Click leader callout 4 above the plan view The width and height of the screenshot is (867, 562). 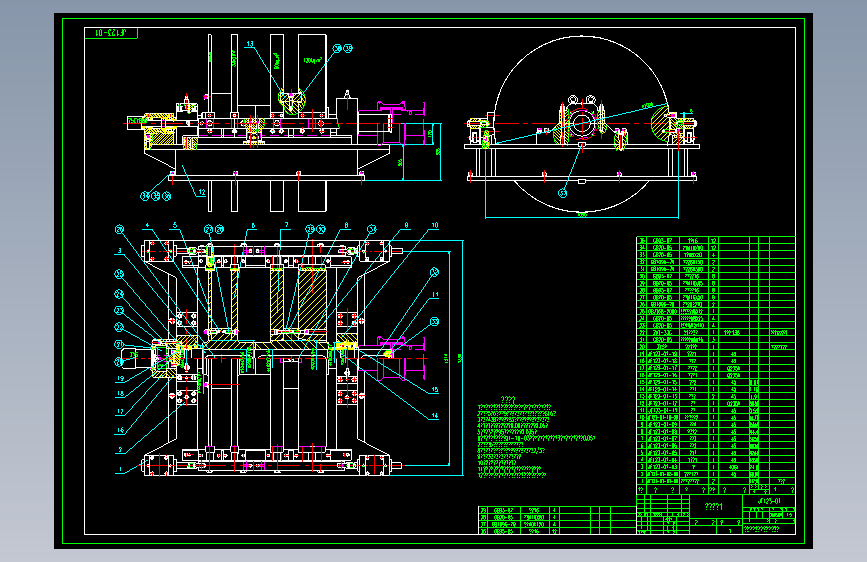pos(147,226)
